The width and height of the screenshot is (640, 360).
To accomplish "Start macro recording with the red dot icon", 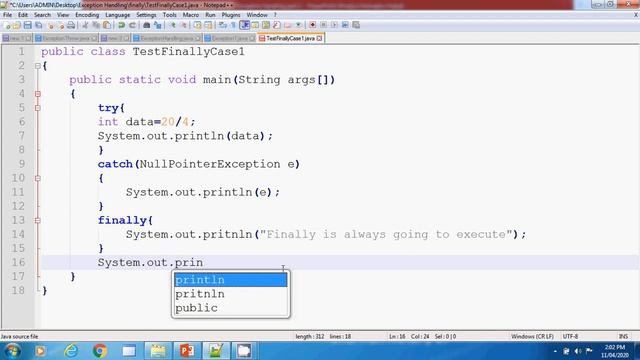I will click(x=313, y=25).
